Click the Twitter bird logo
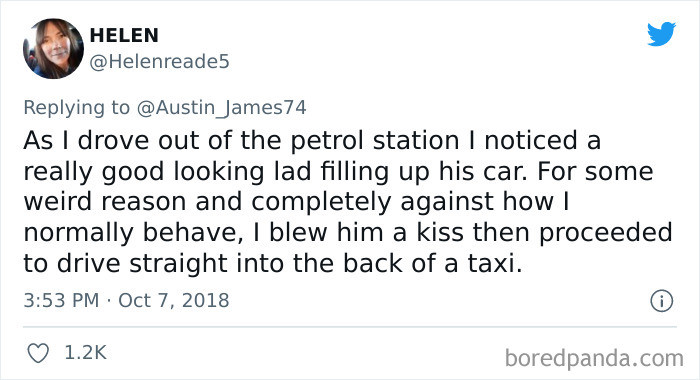The width and height of the screenshot is (700, 380). point(661,33)
